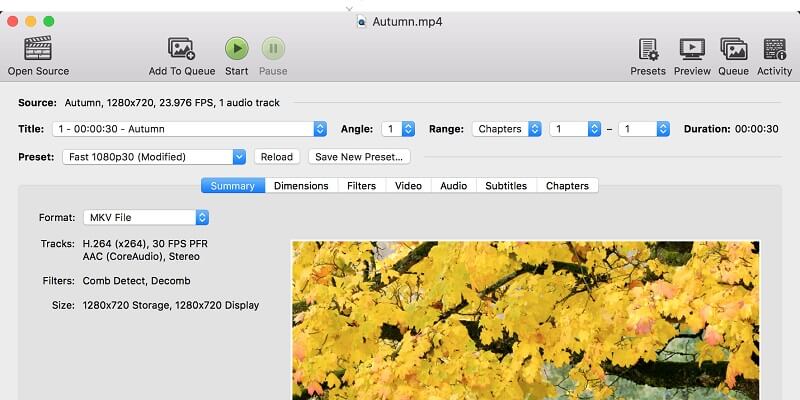This screenshot has height=400, width=800.
Task: Show the Queue window icon
Action: 733,48
